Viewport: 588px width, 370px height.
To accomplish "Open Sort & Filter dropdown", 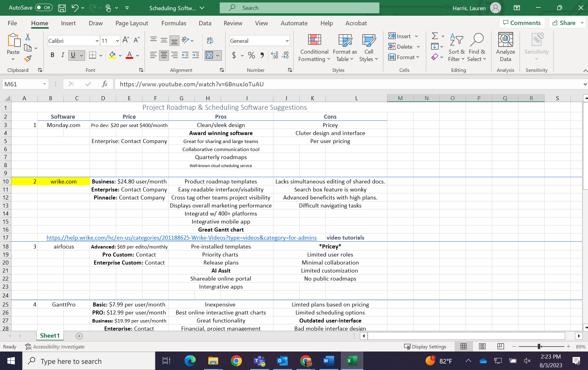I will [x=456, y=47].
